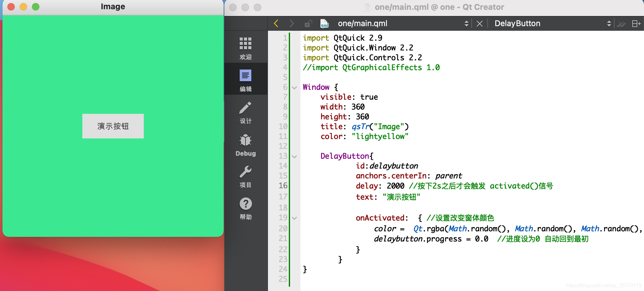Go forward with the right arrow
Screen dimensions: 644x291
(x=292, y=23)
